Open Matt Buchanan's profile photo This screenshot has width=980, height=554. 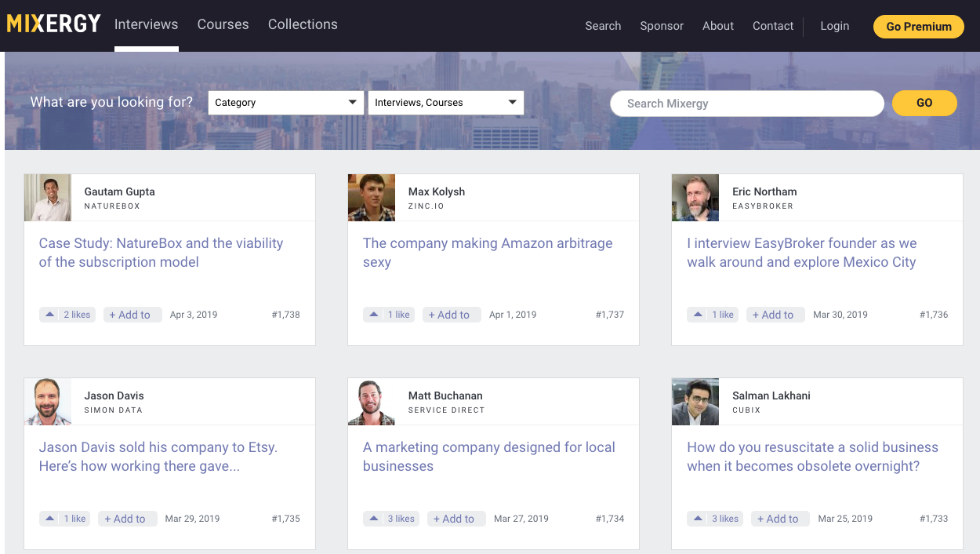coord(372,402)
